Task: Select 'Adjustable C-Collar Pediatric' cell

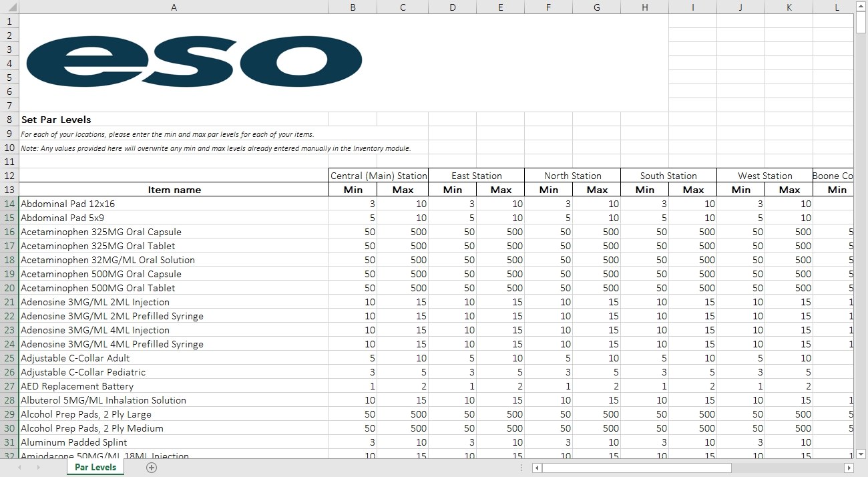Action: point(174,372)
